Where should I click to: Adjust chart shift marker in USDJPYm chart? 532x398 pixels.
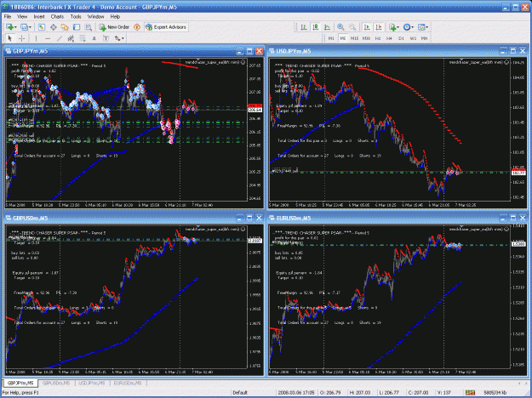pyautogui.click(x=461, y=60)
